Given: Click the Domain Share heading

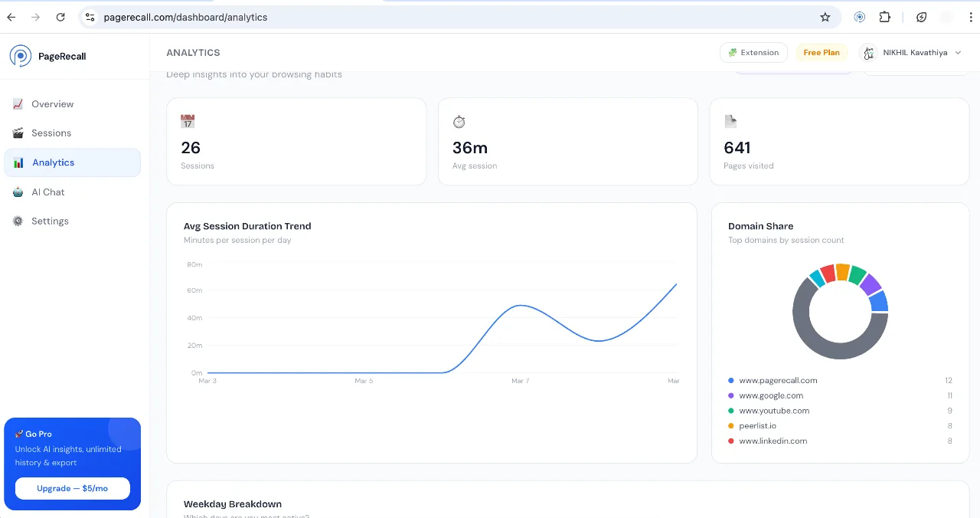Looking at the screenshot, I should [x=760, y=226].
